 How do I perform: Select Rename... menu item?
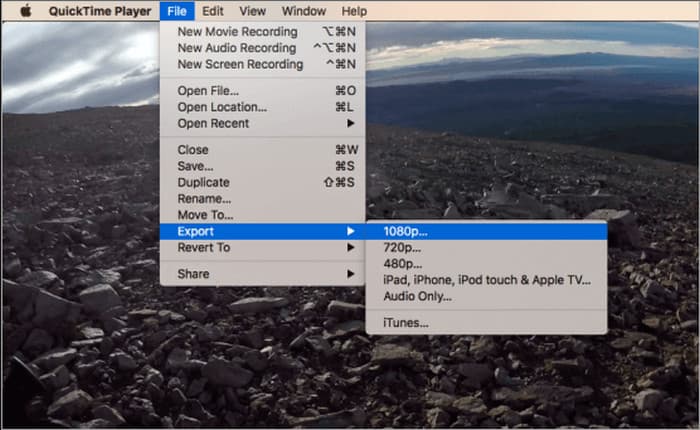262,199
